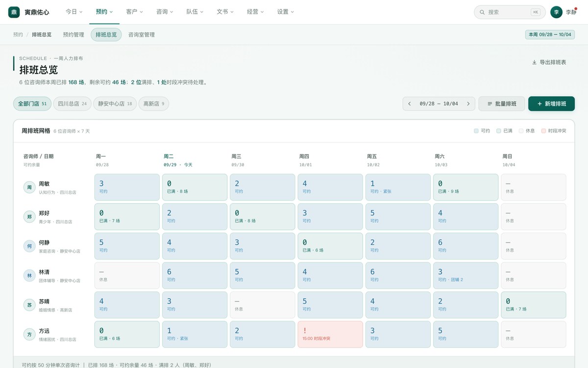Image resolution: width=588 pixels, height=368 pixels.
Task: Click the 寅鼎佑心 logo icon
Action: (14, 12)
